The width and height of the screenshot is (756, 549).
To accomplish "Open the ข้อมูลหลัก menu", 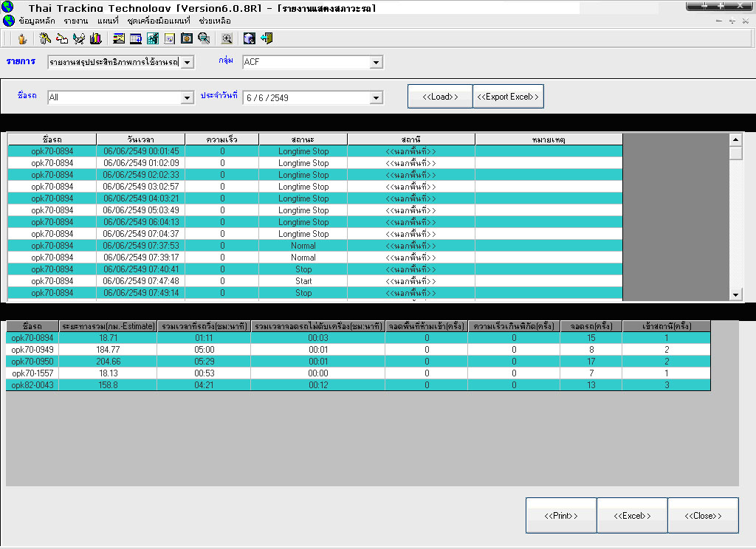I will pos(37,21).
